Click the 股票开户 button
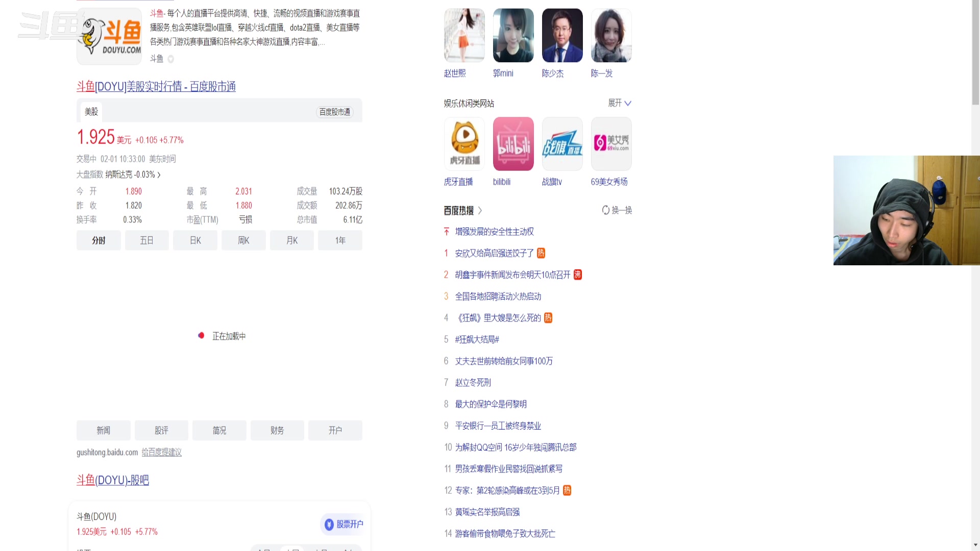The image size is (980, 551). 344,524
